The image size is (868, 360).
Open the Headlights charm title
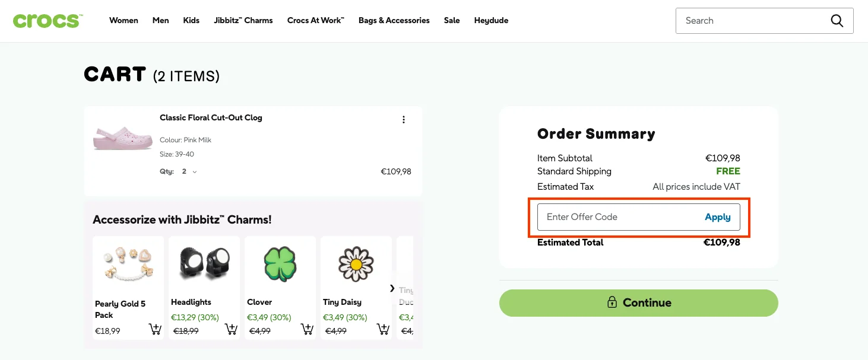191,302
